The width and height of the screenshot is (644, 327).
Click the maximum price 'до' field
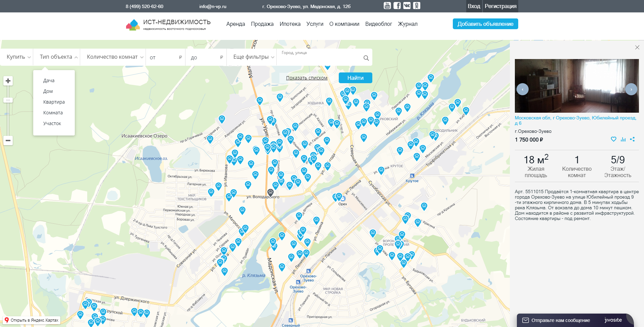[206, 57]
